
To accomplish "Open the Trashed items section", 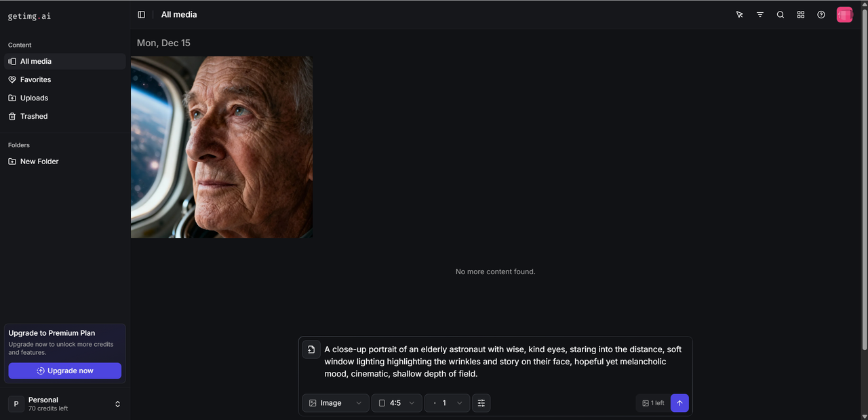I will click(33, 116).
